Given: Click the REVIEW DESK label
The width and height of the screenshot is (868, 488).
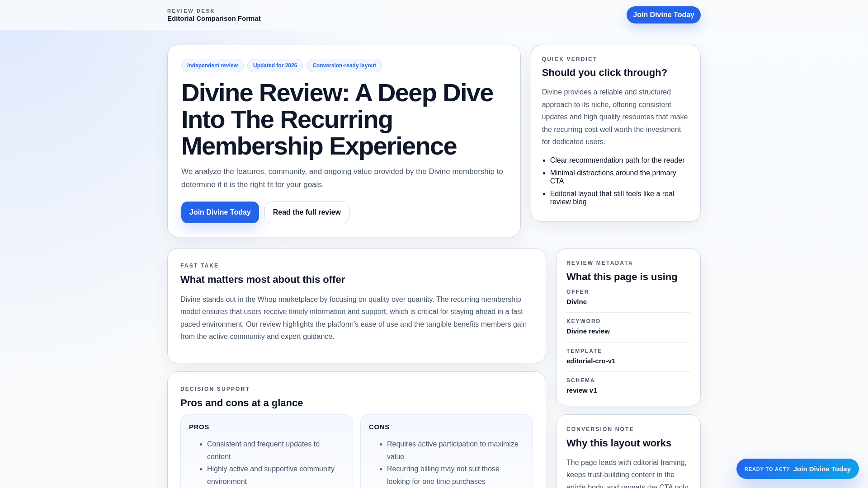Looking at the screenshot, I should (x=191, y=11).
